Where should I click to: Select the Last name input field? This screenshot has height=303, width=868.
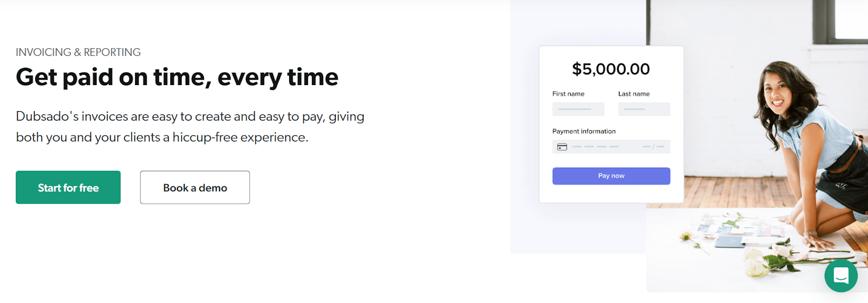click(x=644, y=109)
